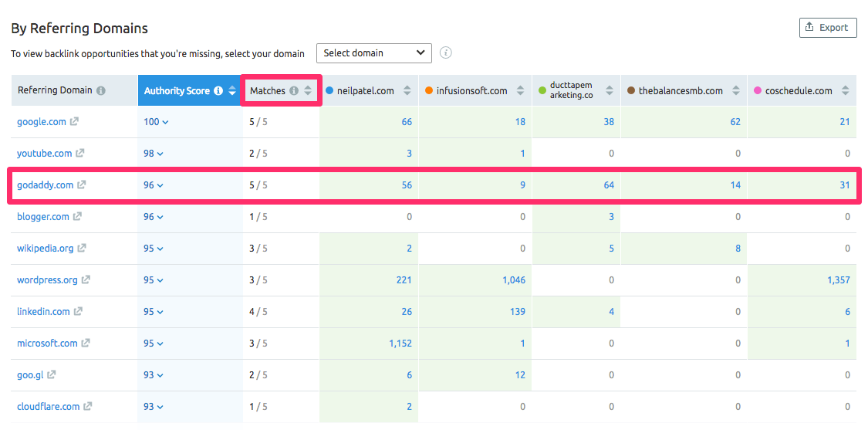Open youtube.com referring domain link
Screen dimensions: 868x430
pos(44,154)
